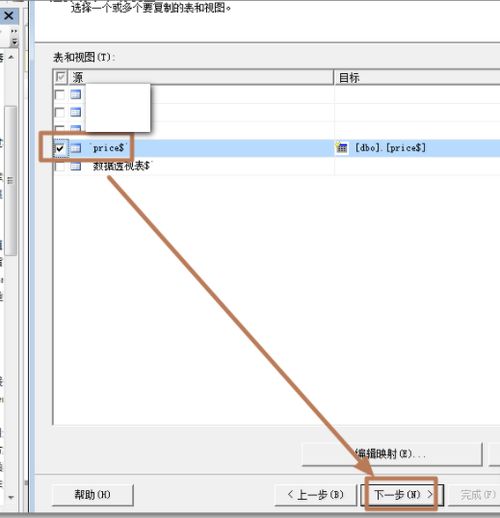This screenshot has height=518, width=500.
Task: Click the left panel scroll down arrow
Action: point(11,497)
